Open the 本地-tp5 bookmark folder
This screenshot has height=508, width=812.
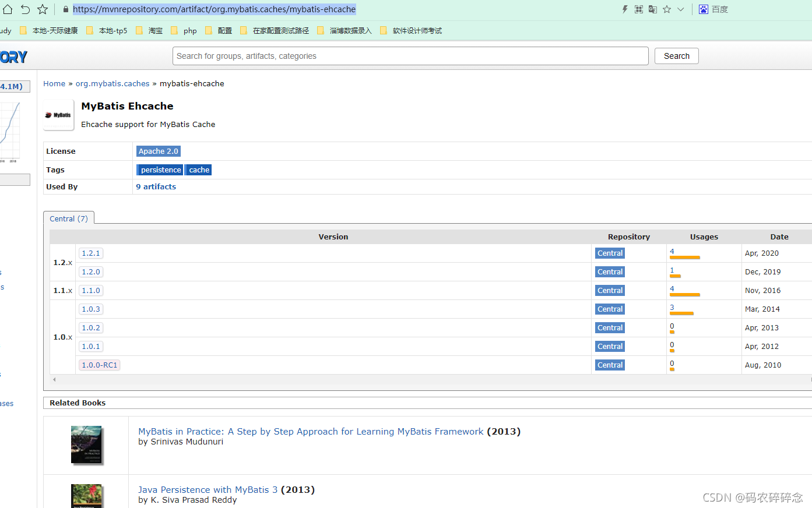[107, 31]
